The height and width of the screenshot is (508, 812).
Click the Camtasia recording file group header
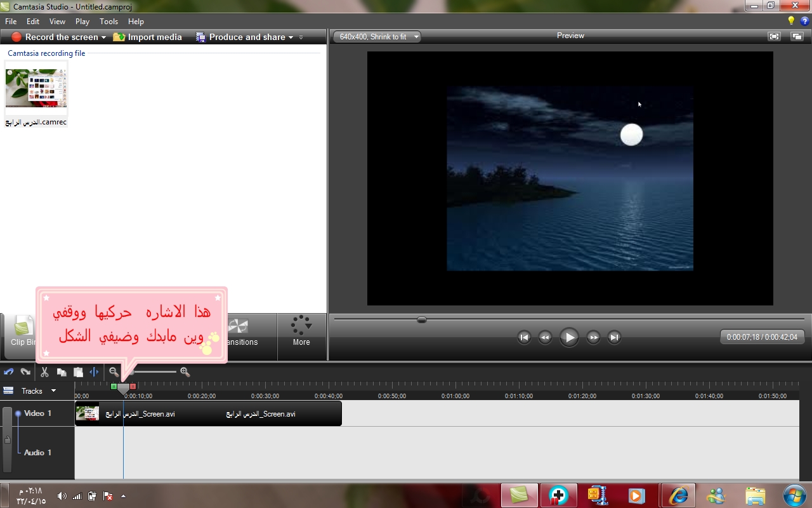[x=46, y=53]
